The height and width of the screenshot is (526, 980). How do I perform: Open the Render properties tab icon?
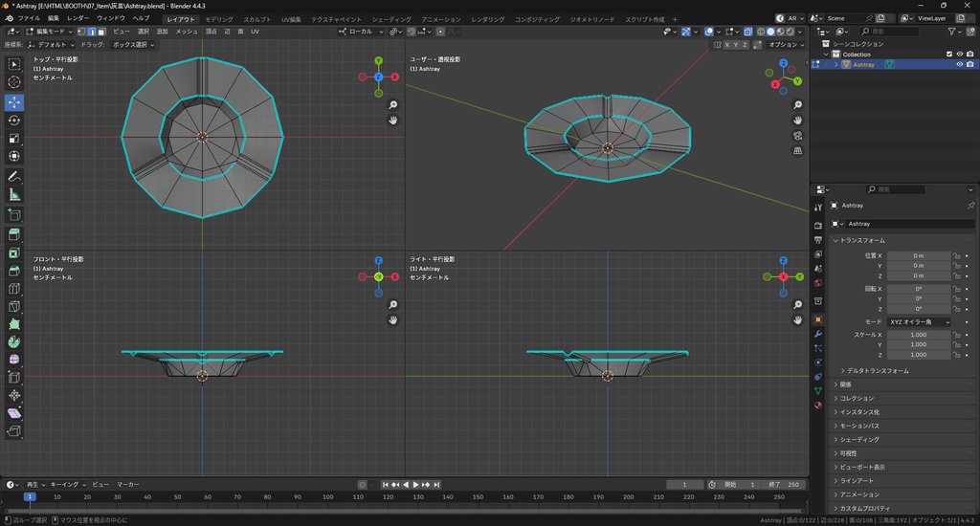818,226
